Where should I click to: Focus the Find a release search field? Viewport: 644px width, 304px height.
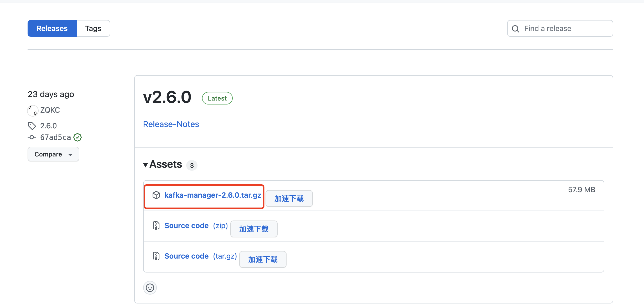click(x=565, y=28)
